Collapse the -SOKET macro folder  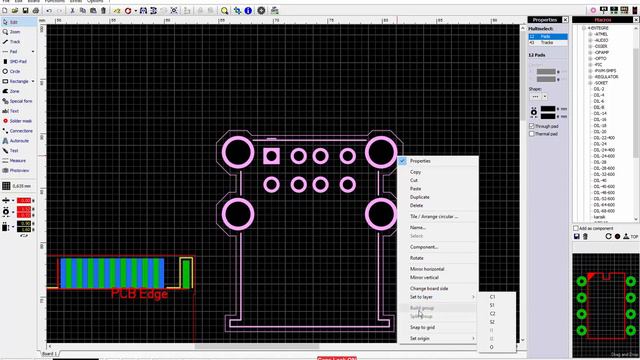pyautogui.click(x=590, y=83)
